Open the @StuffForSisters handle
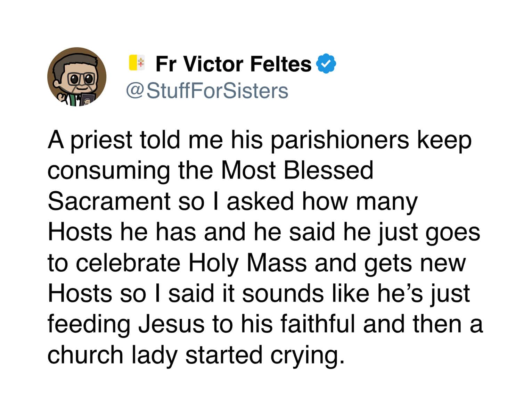This screenshot has height=417, width=532. coord(207,91)
